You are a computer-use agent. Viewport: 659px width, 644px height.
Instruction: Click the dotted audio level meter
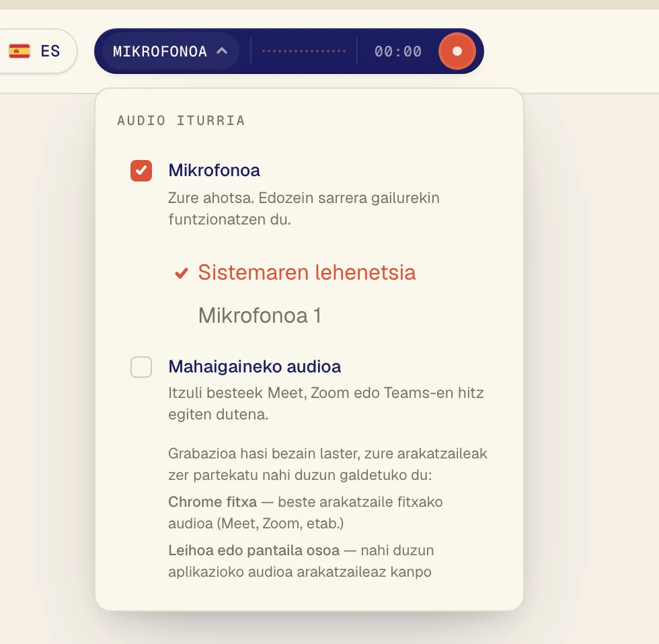click(304, 51)
